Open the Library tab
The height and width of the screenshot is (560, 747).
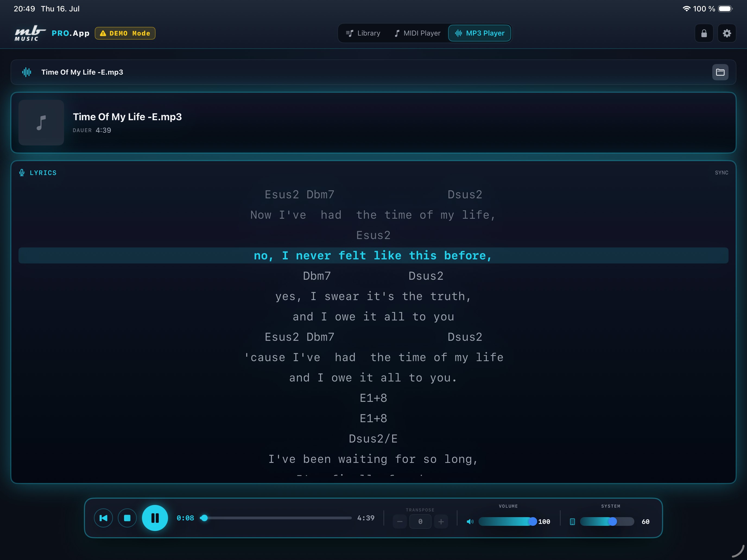tap(363, 33)
